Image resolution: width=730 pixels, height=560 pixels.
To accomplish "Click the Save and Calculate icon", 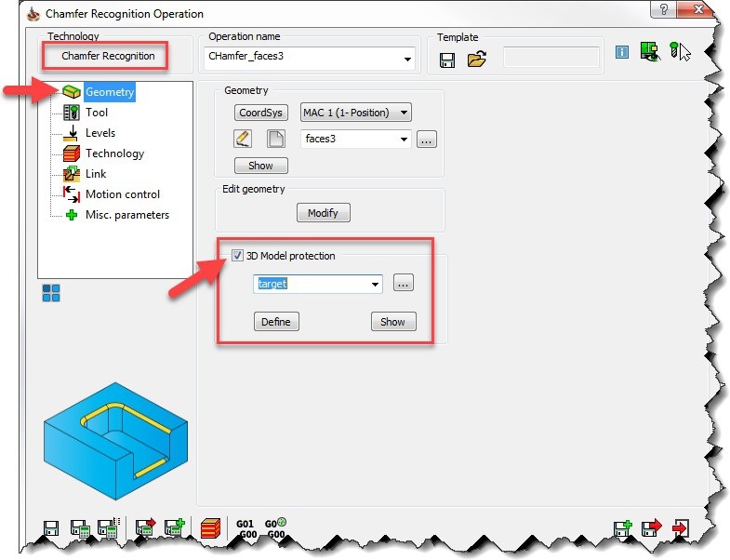I will click(x=80, y=528).
